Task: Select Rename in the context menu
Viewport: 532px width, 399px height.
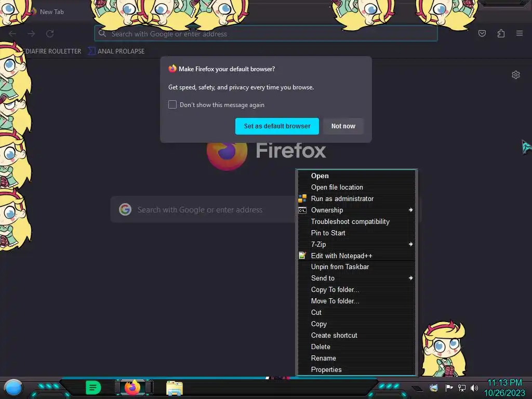Action: tap(356, 358)
